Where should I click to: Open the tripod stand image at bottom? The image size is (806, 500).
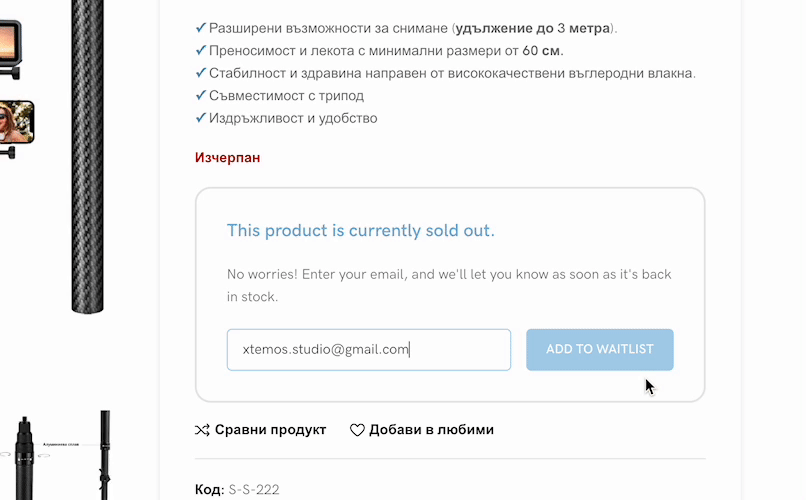105,455
